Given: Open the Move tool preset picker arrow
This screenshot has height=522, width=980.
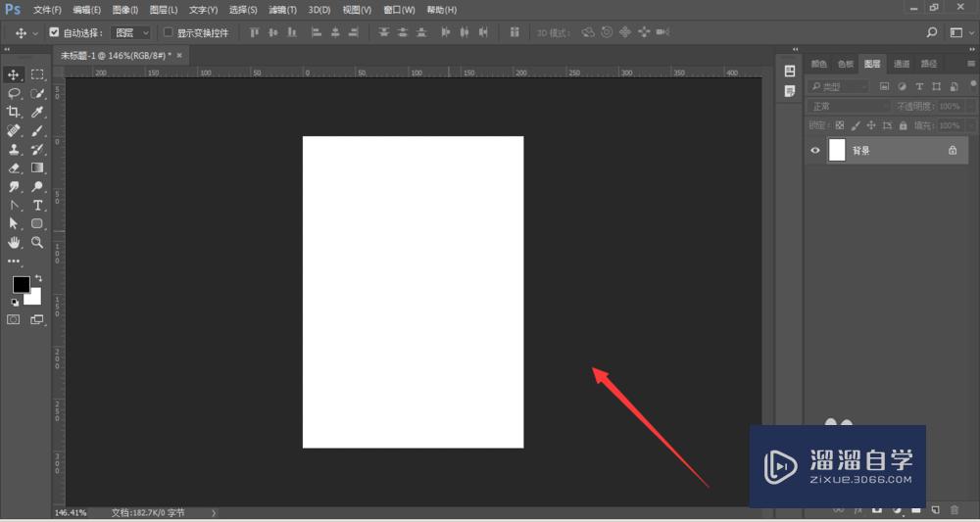Looking at the screenshot, I should 35,33.
